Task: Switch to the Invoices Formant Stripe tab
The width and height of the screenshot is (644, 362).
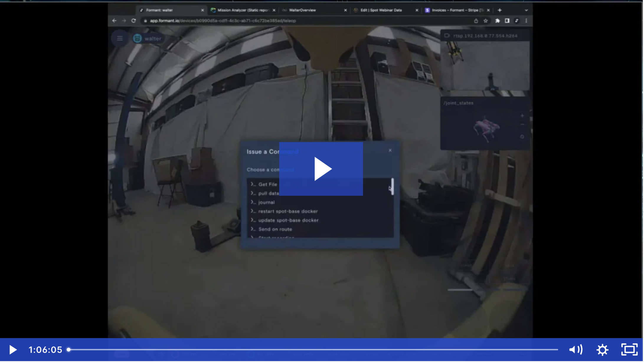Action: [x=455, y=10]
